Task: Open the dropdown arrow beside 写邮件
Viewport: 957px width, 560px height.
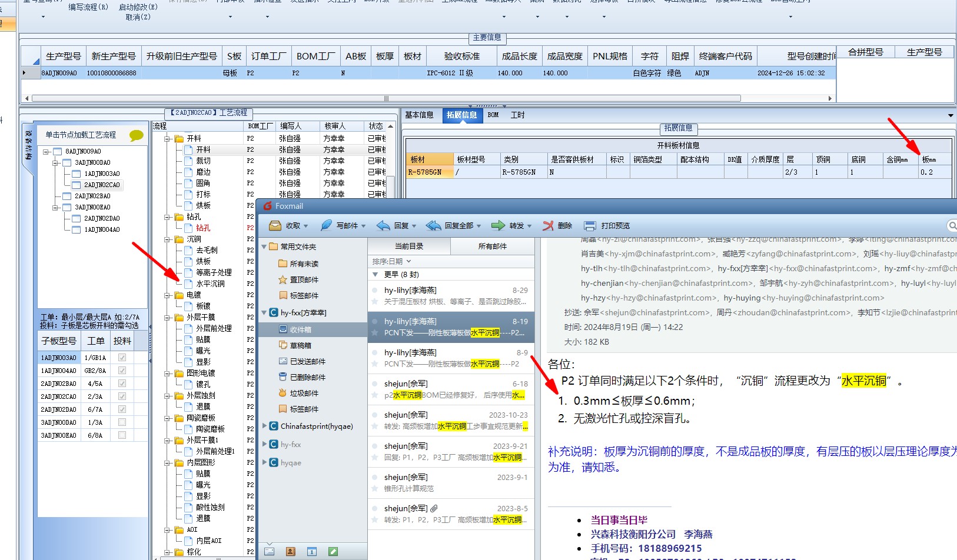Action: (x=363, y=226)
